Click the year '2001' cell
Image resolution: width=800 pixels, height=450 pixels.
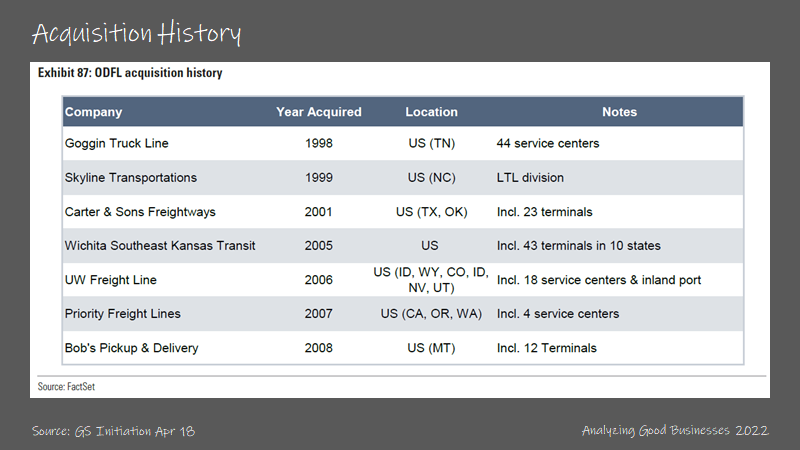318,212
